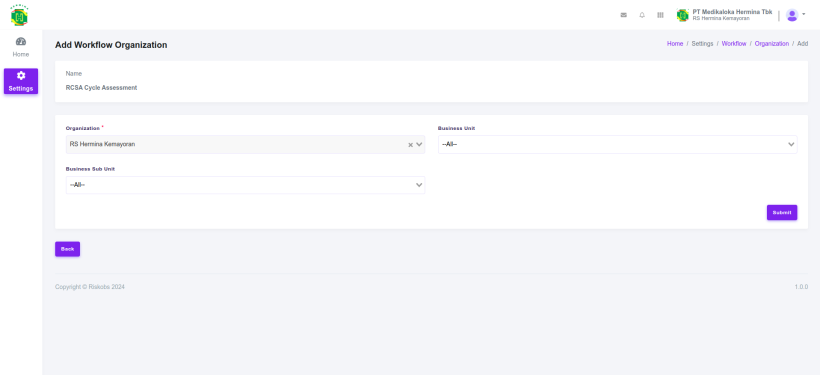Click RS Hermina Kemayoran under company name
Screen dimensions: 820x375
(x=721, y=18)
